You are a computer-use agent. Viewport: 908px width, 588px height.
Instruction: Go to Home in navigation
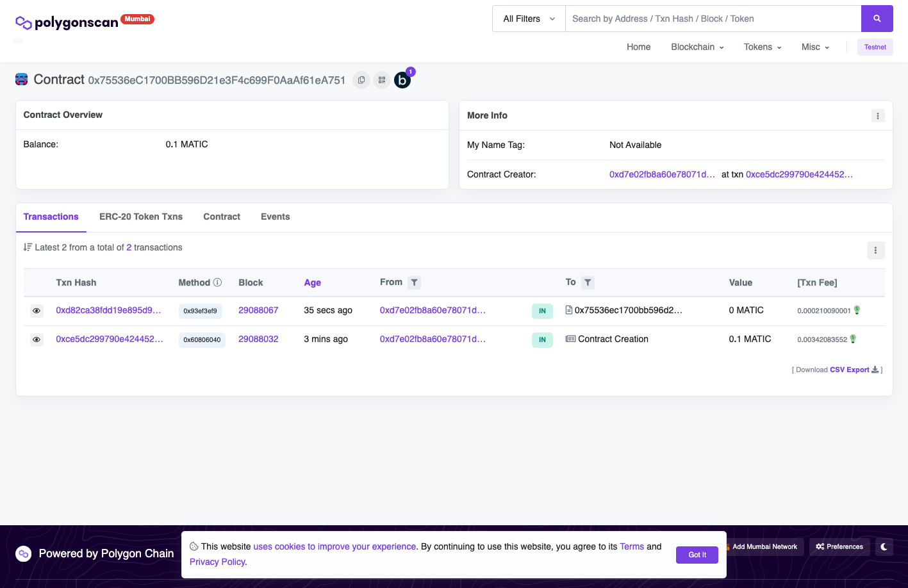(638, 47)
